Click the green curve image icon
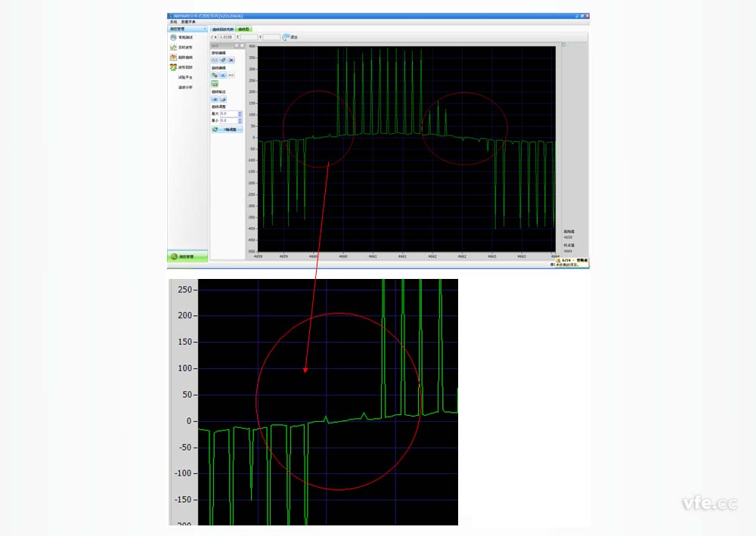 tap(215, 84)
